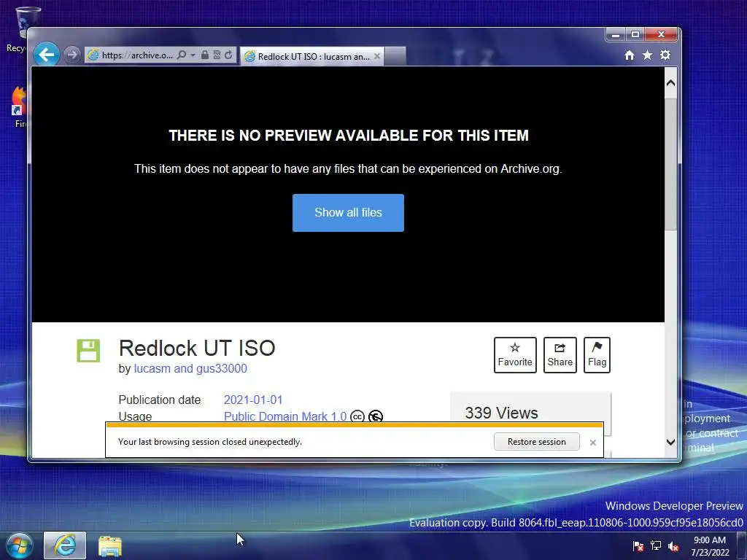Flag this item using the Flag button
The image size is (747, 560).
tap(597, 355)
